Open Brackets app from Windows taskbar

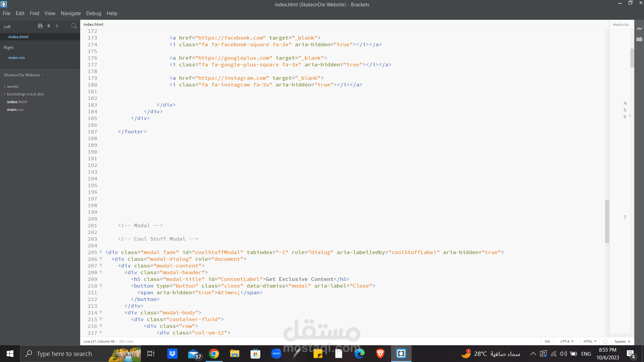pyautogui.click(x=401, y=354)
